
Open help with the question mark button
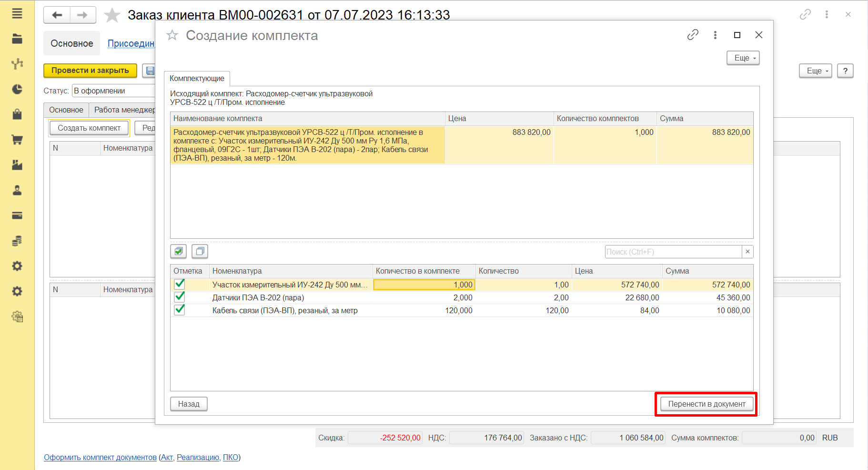click(845, 71)
